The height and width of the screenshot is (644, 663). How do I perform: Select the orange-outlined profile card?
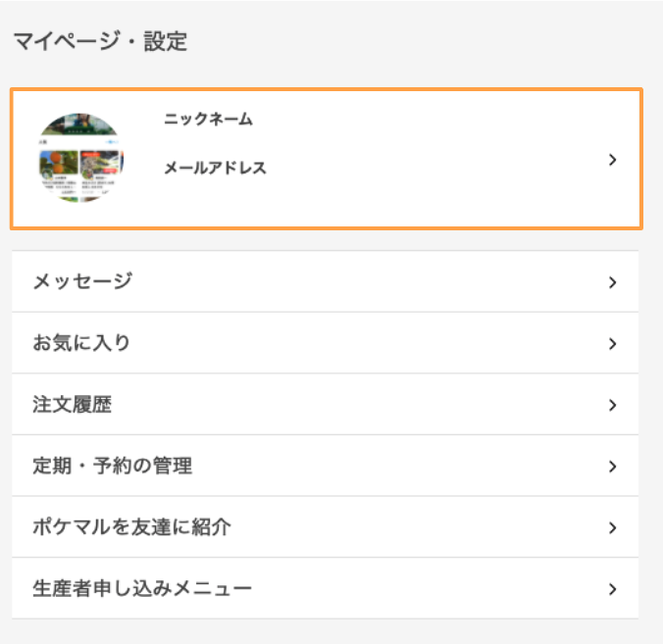point(327,159)
